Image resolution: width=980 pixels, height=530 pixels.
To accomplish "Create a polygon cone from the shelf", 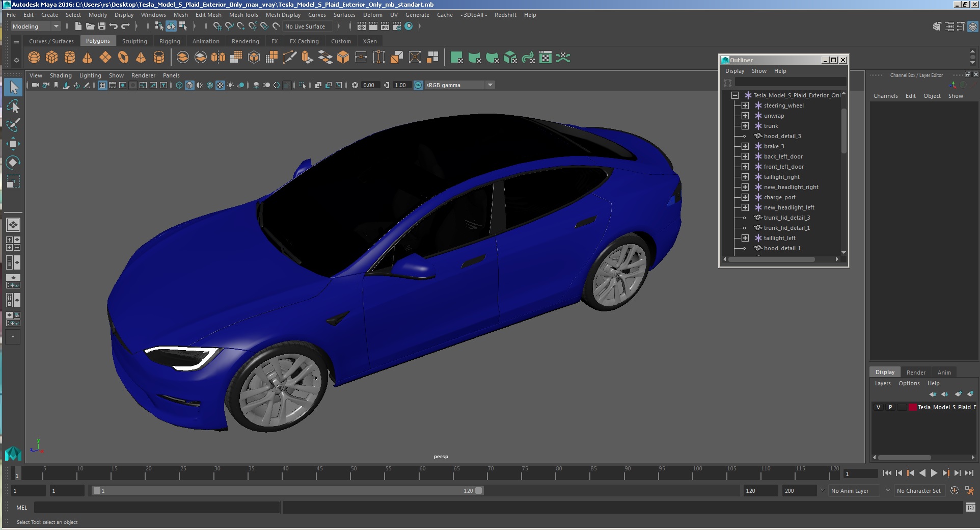I will point(88,58).
